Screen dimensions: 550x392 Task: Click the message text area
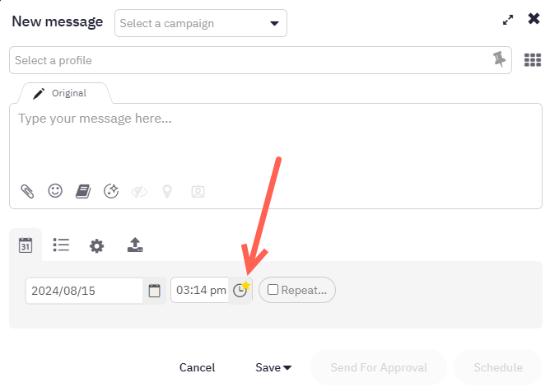click(276, 140)
